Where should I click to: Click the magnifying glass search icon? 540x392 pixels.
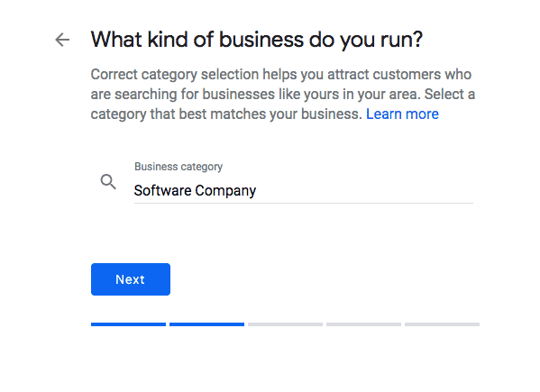[x=108, y=182]
